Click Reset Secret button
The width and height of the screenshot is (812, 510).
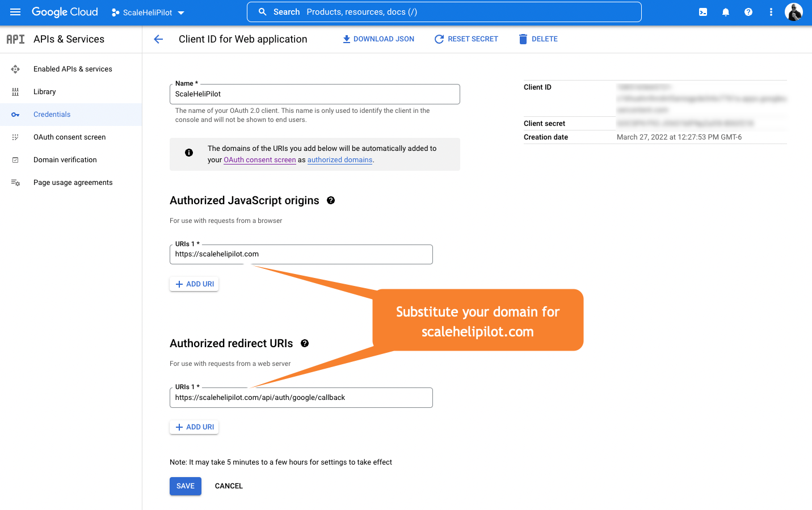tap(466, 39)
